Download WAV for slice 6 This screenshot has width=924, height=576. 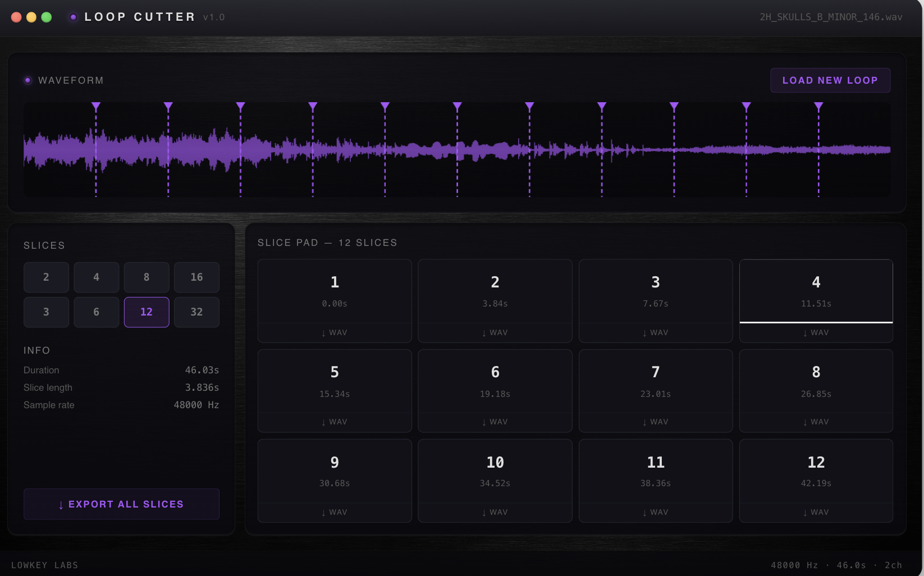495,422
